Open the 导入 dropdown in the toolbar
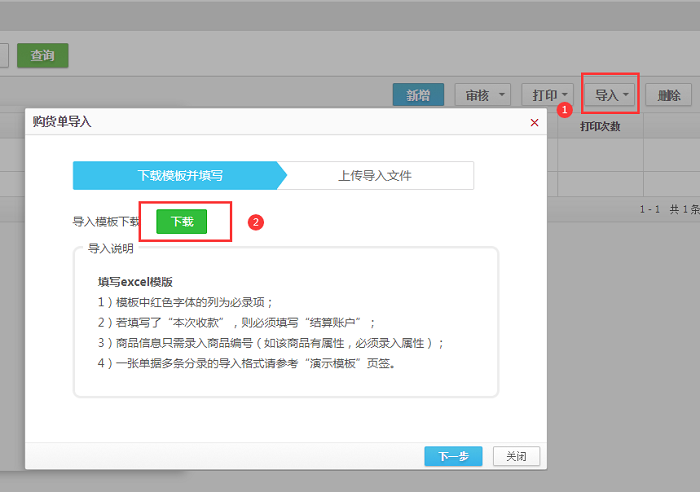The width and height of the screenshot is (700, 492). (x=612, y=95)
